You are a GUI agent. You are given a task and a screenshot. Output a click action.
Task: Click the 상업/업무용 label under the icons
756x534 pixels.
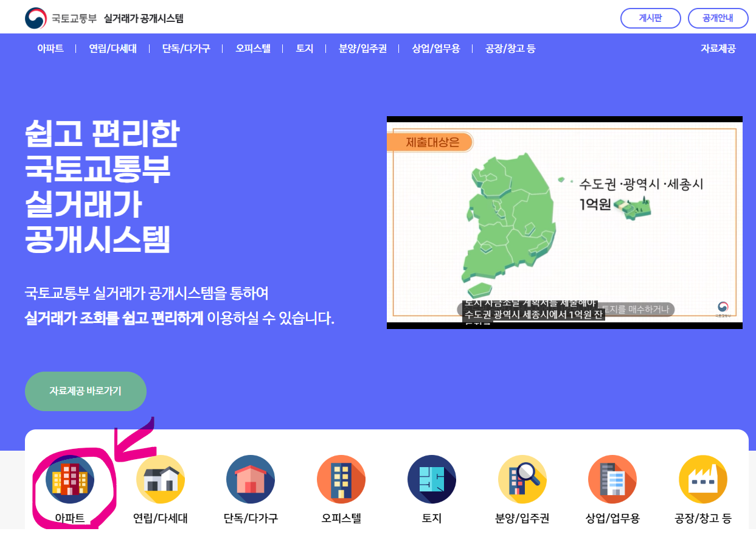click(x=612, y=519)
